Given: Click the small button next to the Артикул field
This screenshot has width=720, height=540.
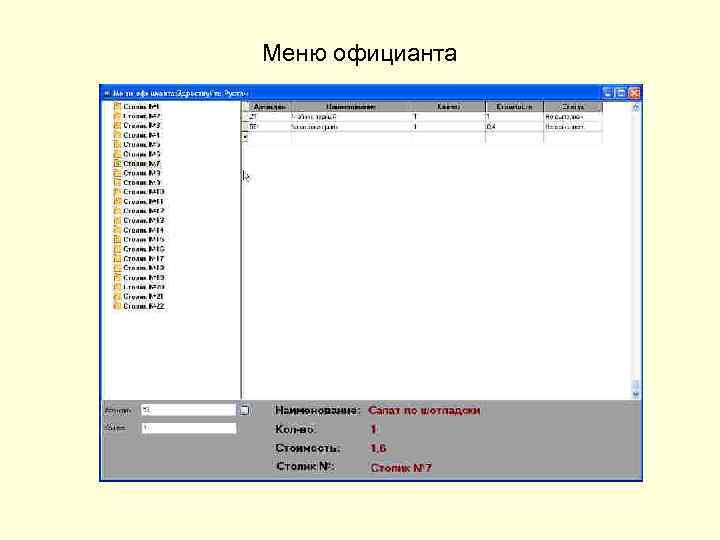Looking at the screenshot, I should pos(245,410).
